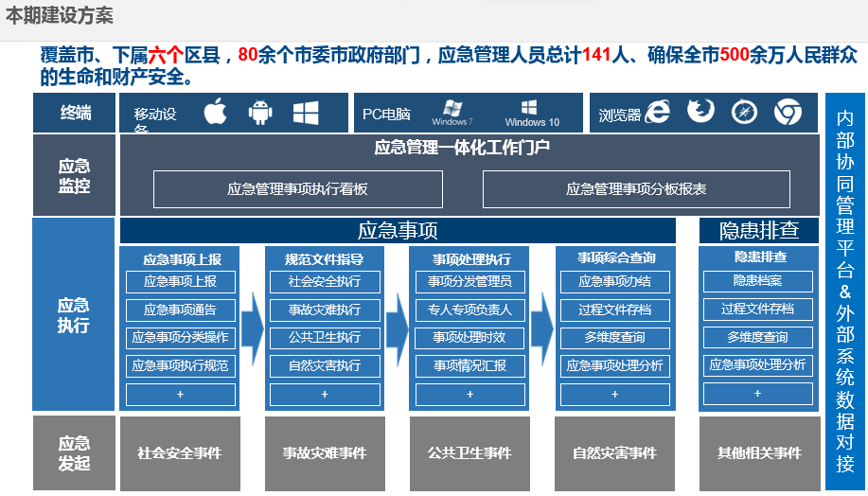
Task: Click the 应急执行 row label
Action: (x=74, y=314)
